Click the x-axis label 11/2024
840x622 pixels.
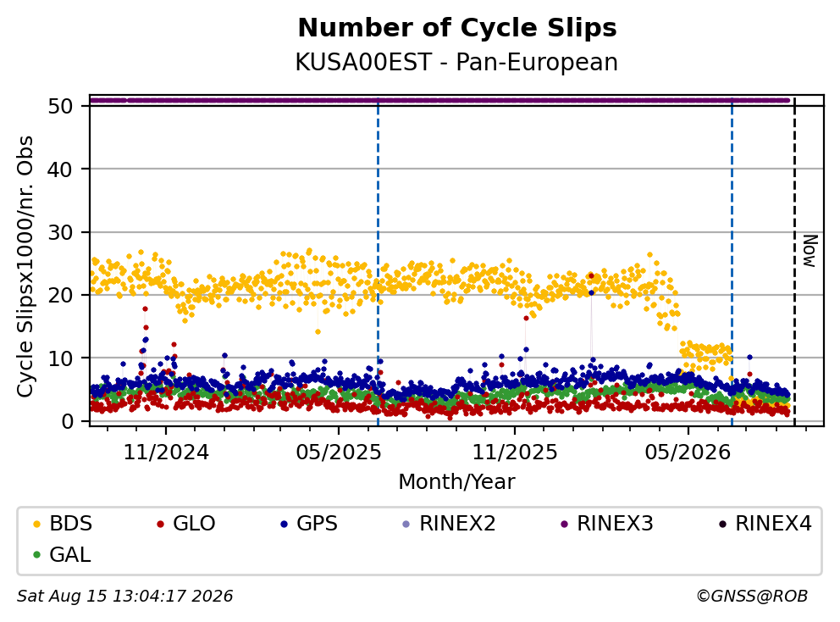[x=166, y=453]
